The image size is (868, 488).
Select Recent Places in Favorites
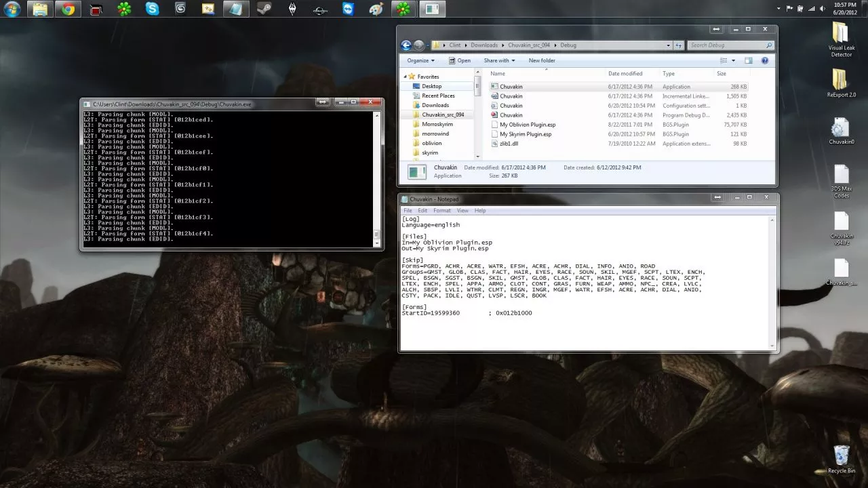point(438,96)
